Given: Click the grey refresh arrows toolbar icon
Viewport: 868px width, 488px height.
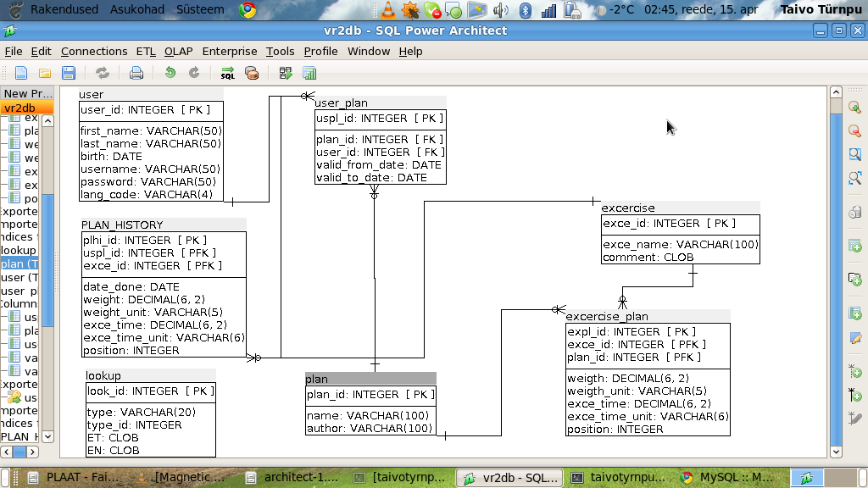Looking at the screenshot, I should click(x=103, y=73).
